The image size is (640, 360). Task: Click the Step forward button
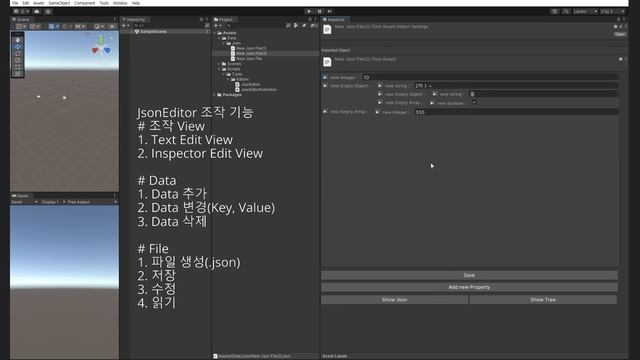(330, 11)
